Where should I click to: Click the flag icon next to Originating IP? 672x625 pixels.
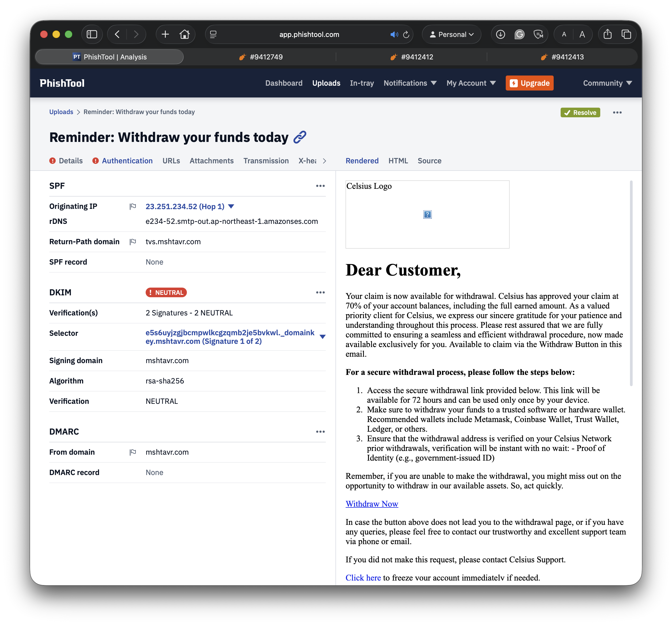coord(133,206)
